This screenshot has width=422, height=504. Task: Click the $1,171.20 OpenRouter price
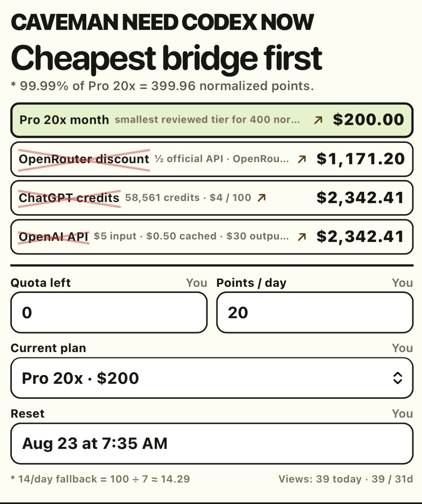coord(361,159)
